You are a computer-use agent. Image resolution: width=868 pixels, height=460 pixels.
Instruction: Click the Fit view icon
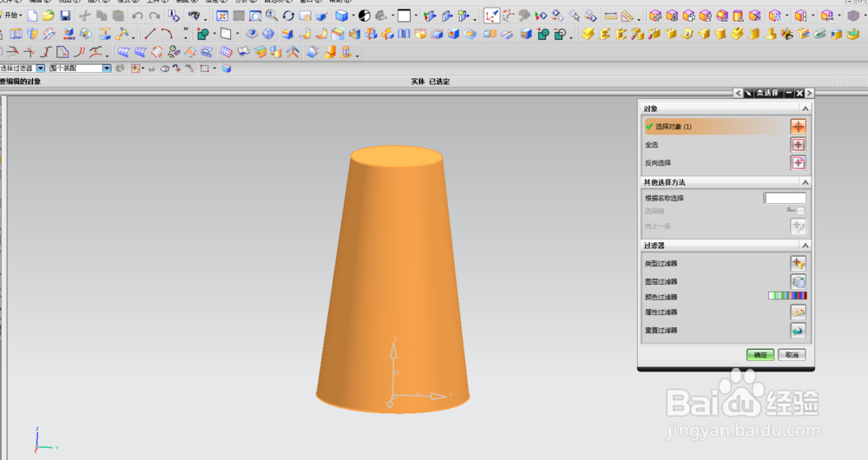222,16
